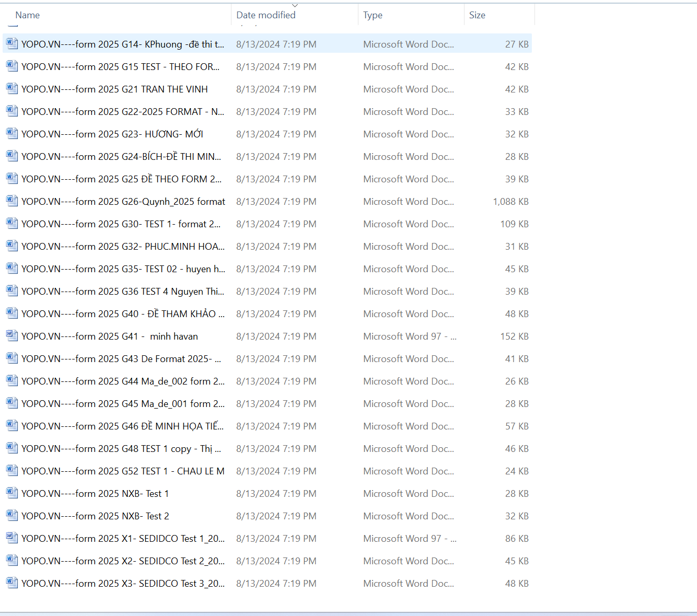This screenshot has height=616, width=697.
Task: Select file name G52 TEST 1 - CHAU LE M
Action: tap(123, 471)
